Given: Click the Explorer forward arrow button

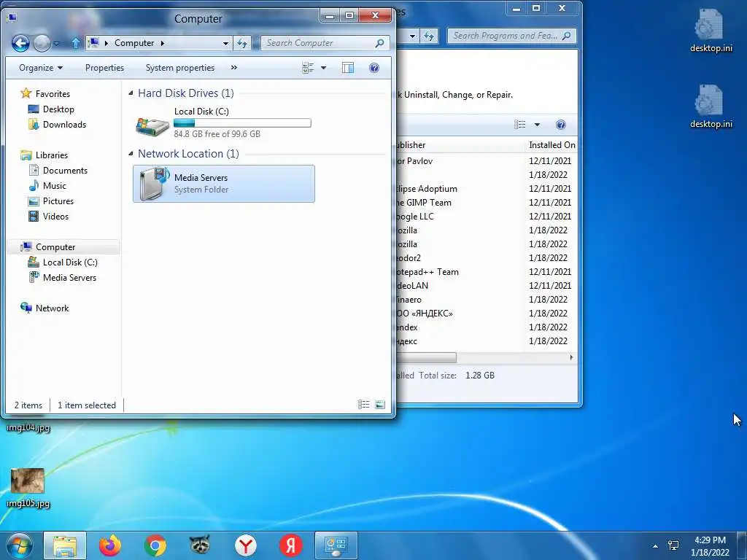Looking at the screenshot, I should [x=42, y=43].
